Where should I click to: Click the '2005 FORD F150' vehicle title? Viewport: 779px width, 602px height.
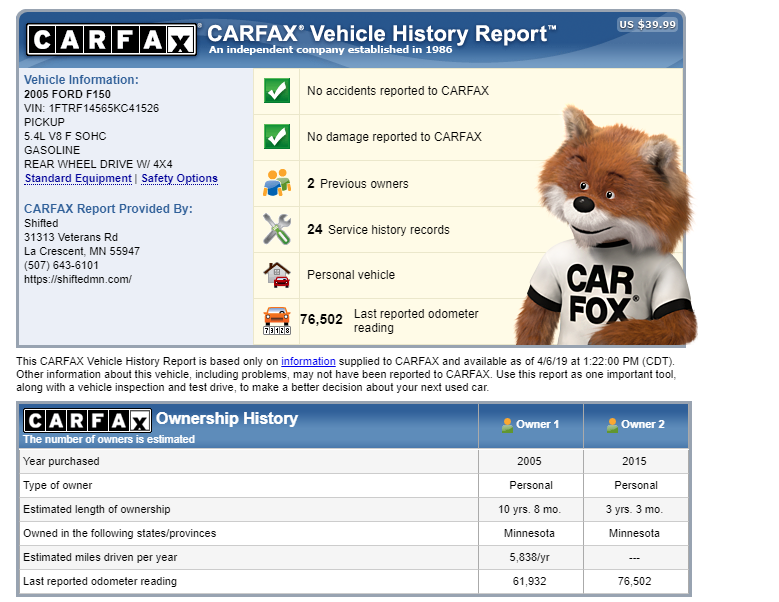(x=67, y=94)
